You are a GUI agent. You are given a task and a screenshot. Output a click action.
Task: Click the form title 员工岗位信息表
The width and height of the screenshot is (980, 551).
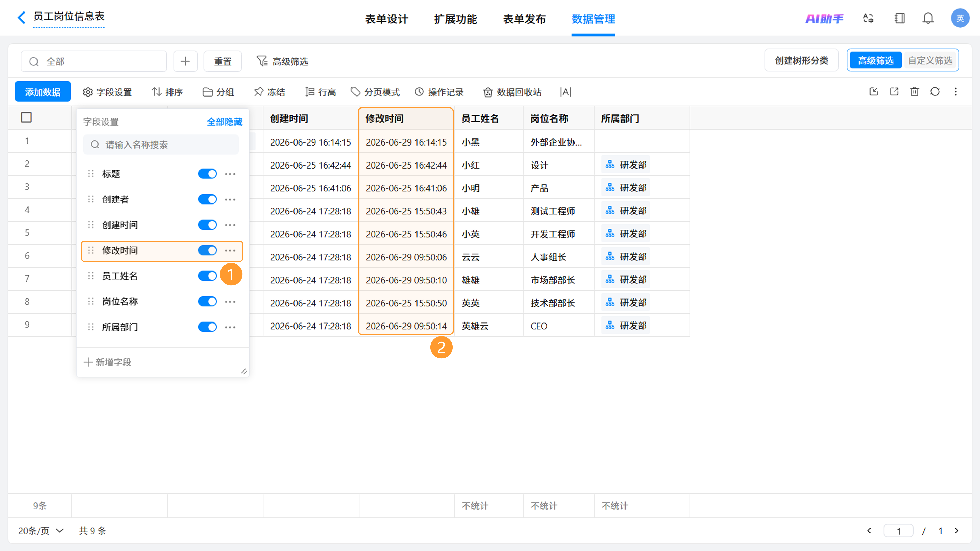click(69, 16)
